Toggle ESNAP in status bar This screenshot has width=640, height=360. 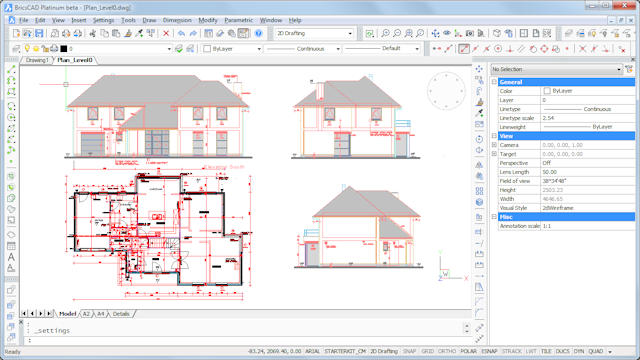pos(489,351)
